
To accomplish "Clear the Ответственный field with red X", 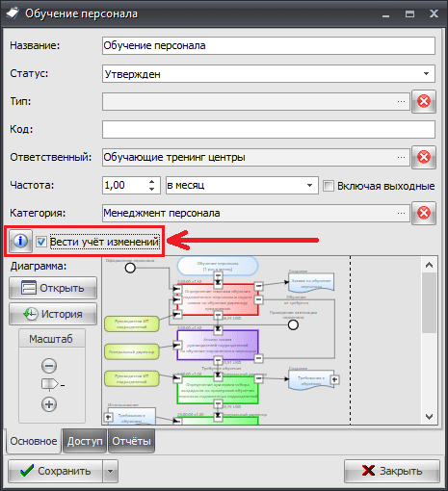I will point(424,157).
